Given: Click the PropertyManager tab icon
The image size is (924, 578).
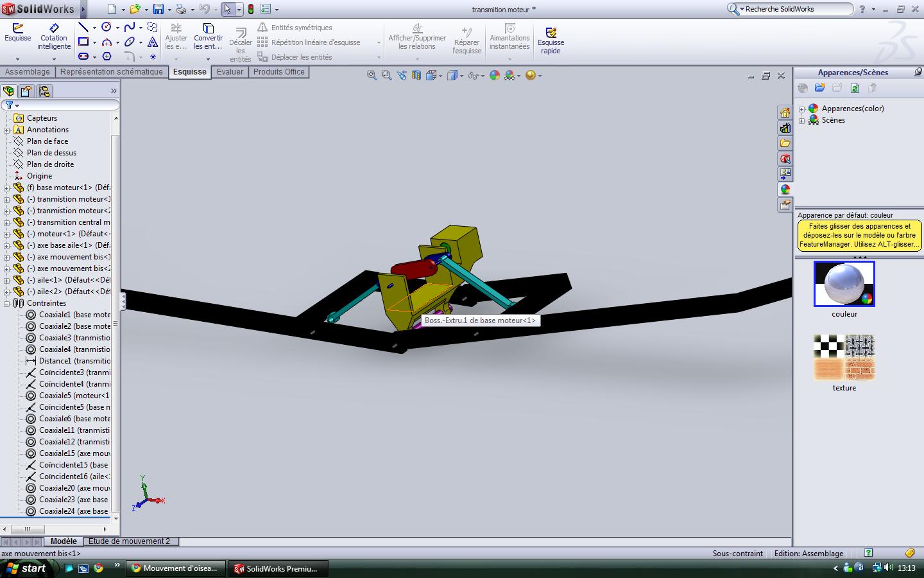Looking at the screenshot, I should pos(26,91).
